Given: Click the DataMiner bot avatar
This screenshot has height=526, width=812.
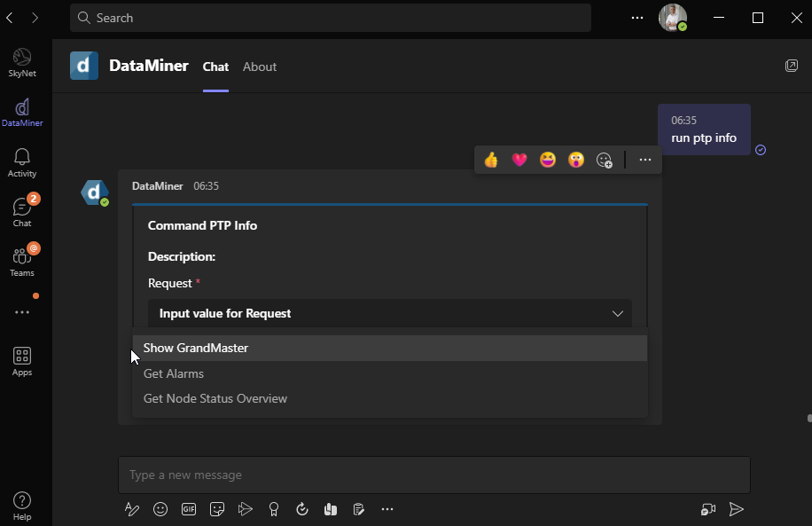Looking at the screenshot, I should pyautogui.click(x=94, y=192).
